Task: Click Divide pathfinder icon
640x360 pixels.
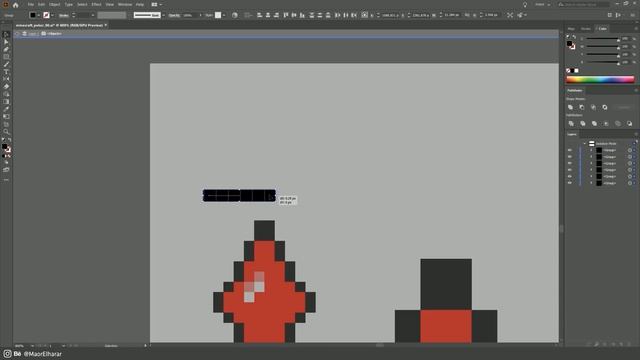Action: [x=571, y=123]
